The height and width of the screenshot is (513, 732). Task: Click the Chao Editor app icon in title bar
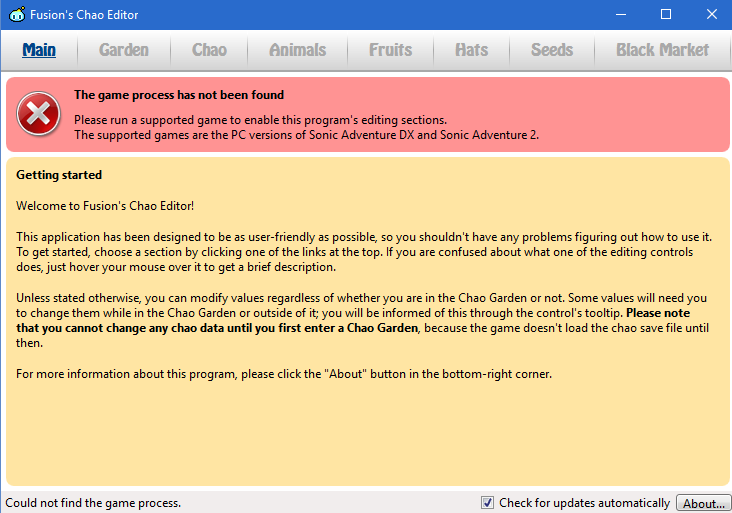16,15
